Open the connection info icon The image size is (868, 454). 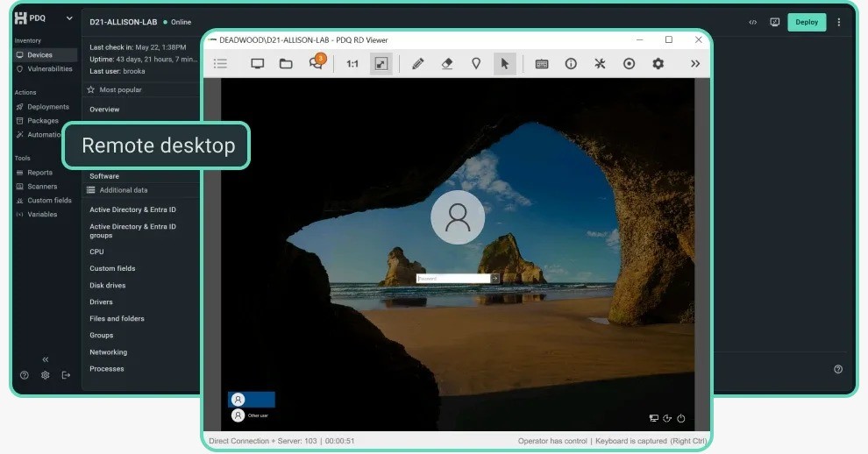(571, 64)
